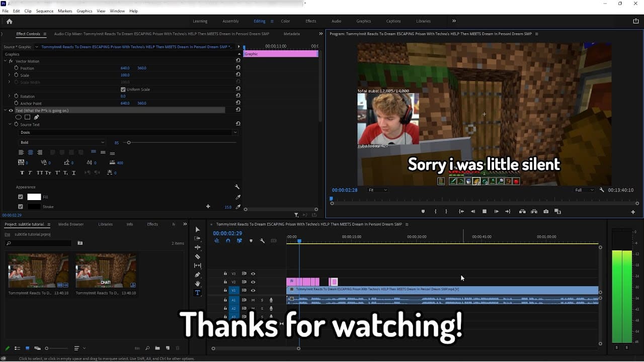Collapse the Vector Motion section
Viewport: 644px width, 362px height.
click(5, 61)
